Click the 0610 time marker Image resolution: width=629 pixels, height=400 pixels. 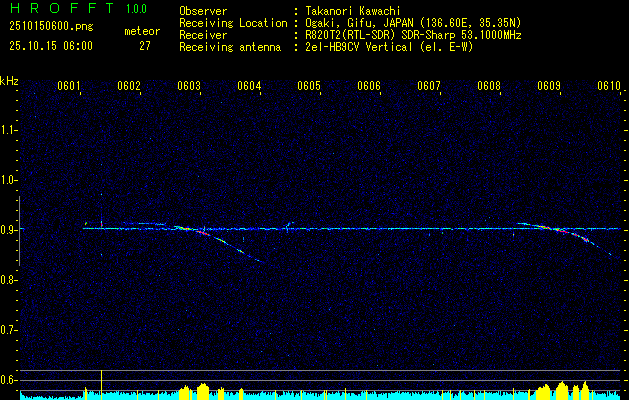click(x=609, y=87)
